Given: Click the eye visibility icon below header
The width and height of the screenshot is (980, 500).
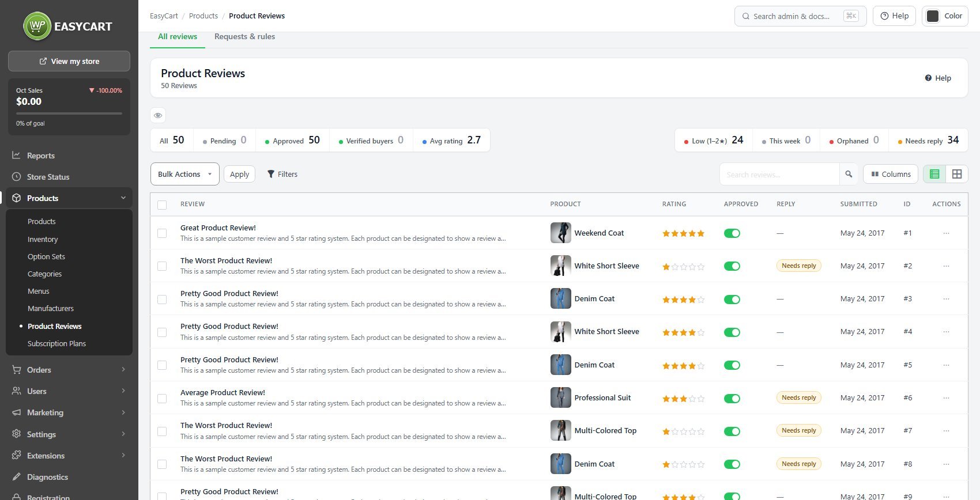Looking at the screenshot, I should point(158,115).
